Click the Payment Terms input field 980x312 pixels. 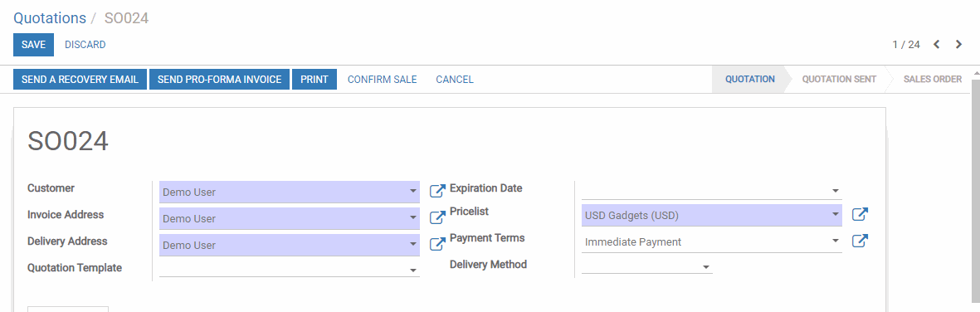tap(712, 242)
